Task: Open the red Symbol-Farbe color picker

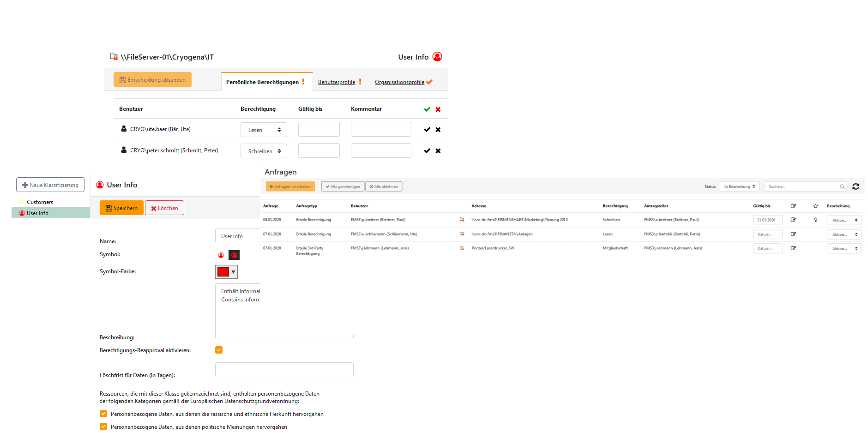Action: (226, 272)
